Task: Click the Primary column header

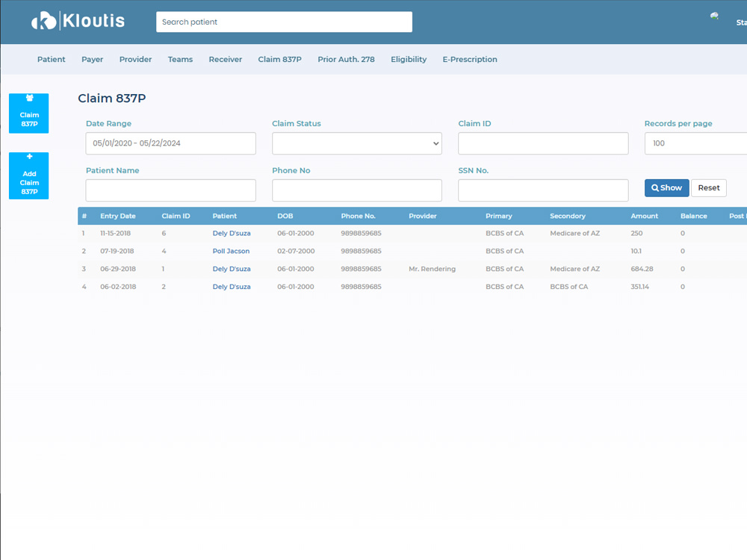Action: (499, 216)
